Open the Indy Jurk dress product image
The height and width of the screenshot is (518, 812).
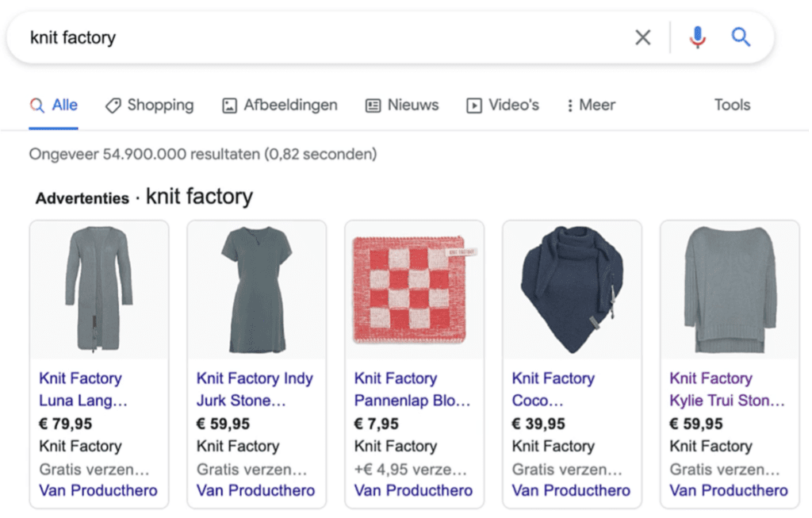tap(257, 290)
